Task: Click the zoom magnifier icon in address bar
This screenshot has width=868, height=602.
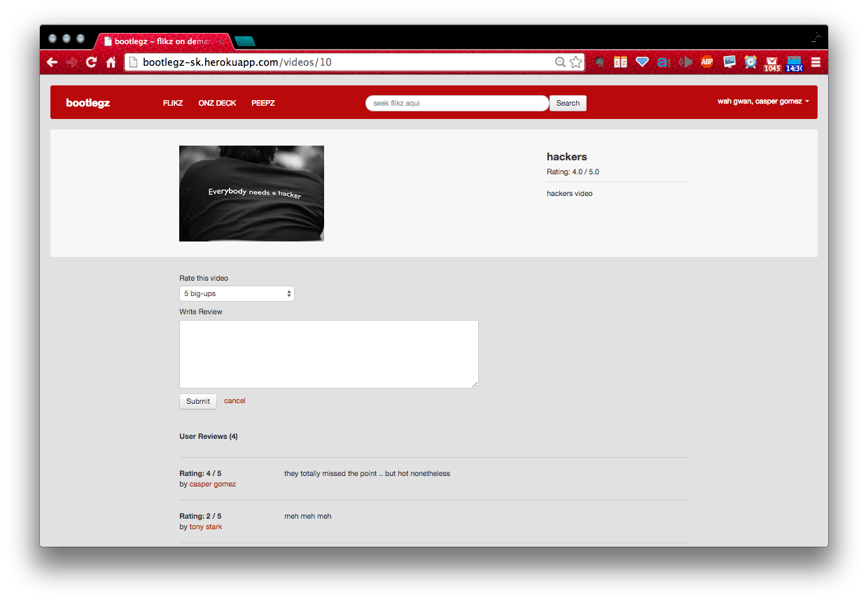Action: coord(560,62)
